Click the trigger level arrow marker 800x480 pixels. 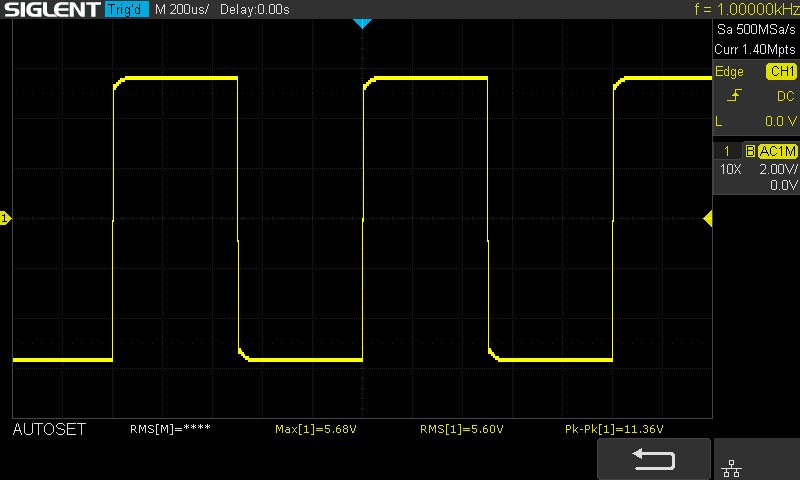pyautogui.click(x=708, y=219)
